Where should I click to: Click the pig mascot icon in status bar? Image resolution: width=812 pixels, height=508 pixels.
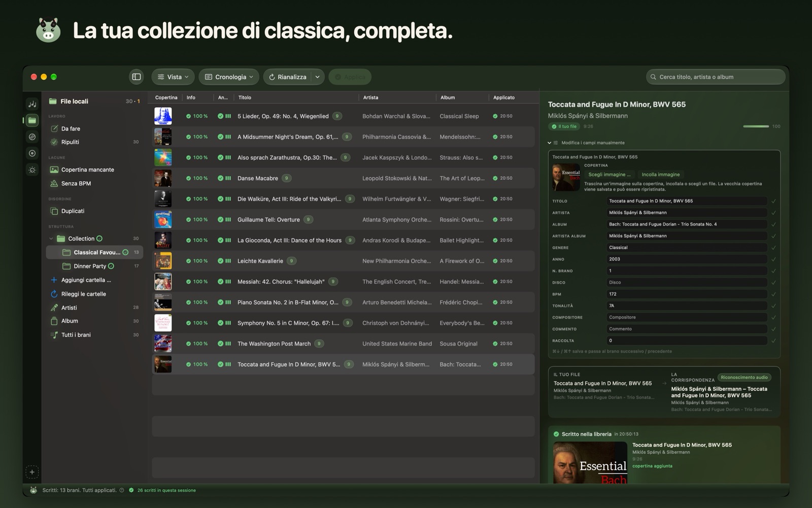tap(33, 490)
